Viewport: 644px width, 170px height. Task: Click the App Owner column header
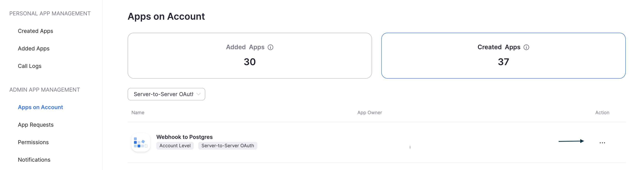(x=369, y=113)
